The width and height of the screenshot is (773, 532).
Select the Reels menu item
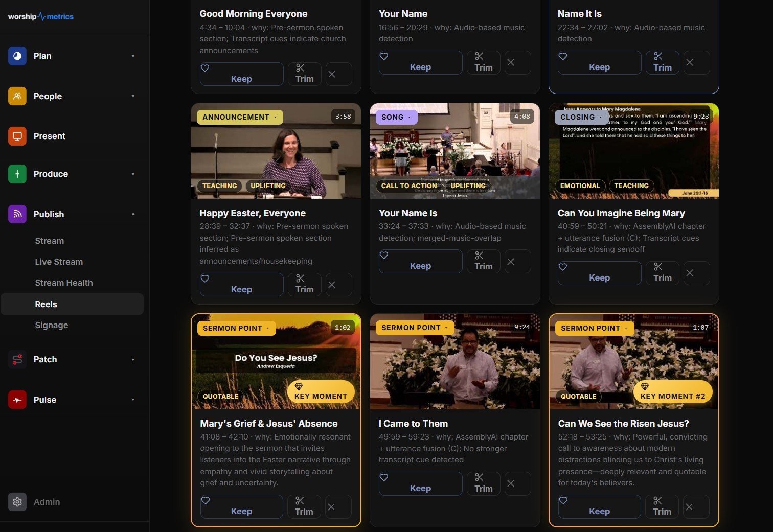(72, 304)
